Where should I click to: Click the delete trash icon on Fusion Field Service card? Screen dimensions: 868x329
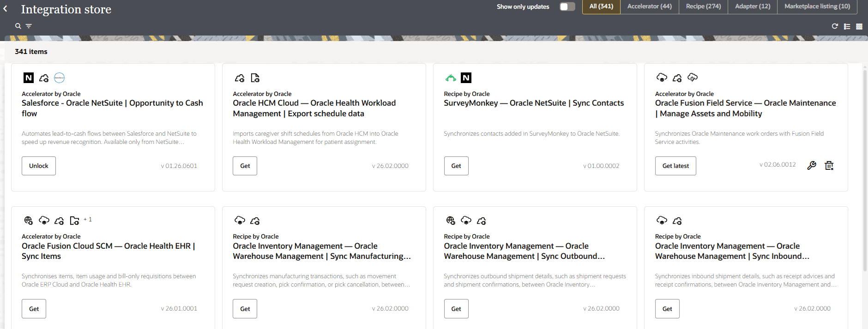click(x=829, y=165)
